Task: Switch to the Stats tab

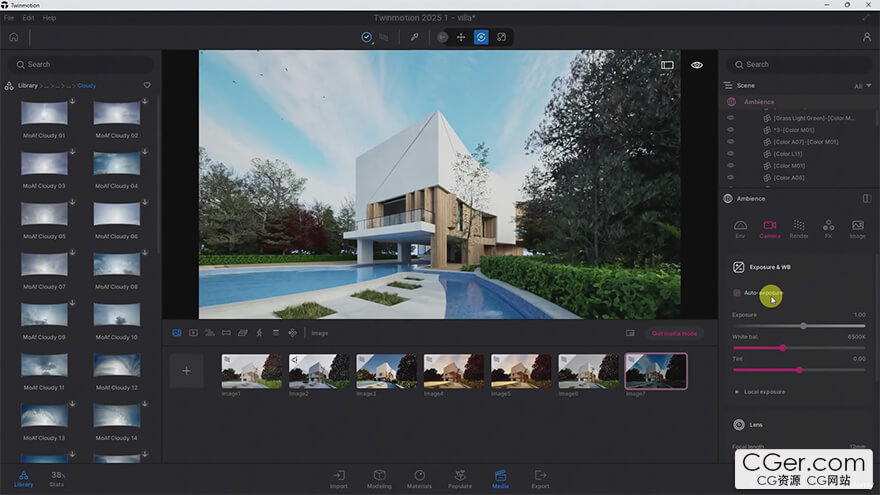Action: 57,477
